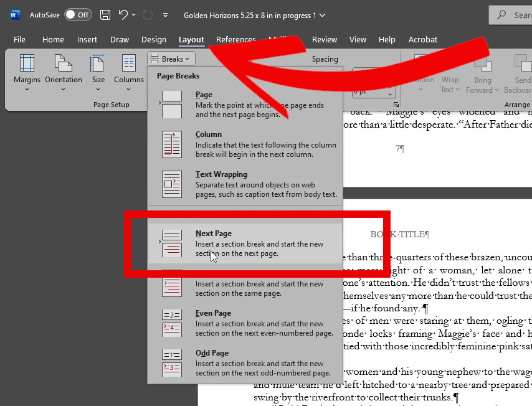The height and width of the screenshot is (406, 532).
Task: Open Paragraph settings dialog launcher
Action: point(396,105)
